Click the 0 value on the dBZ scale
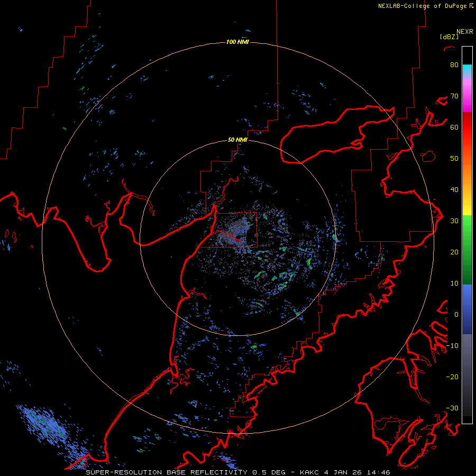 coord(456,315)
